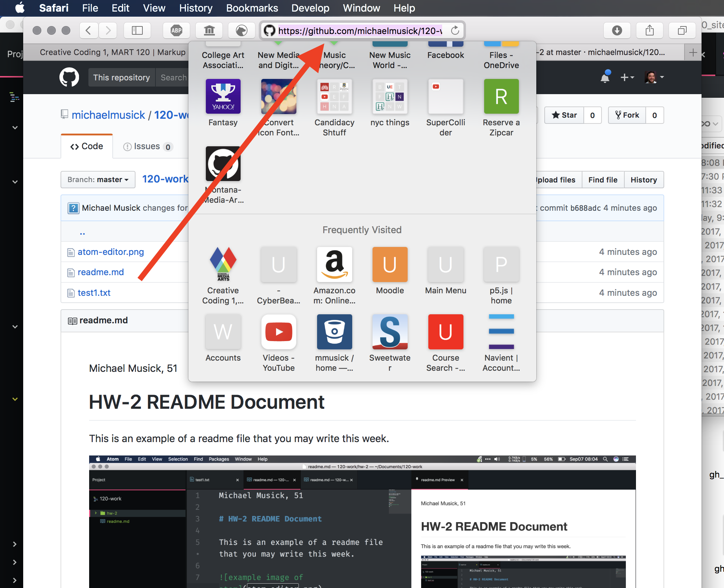Open Navient Account frequently visited site

click(x=501, y=343)
